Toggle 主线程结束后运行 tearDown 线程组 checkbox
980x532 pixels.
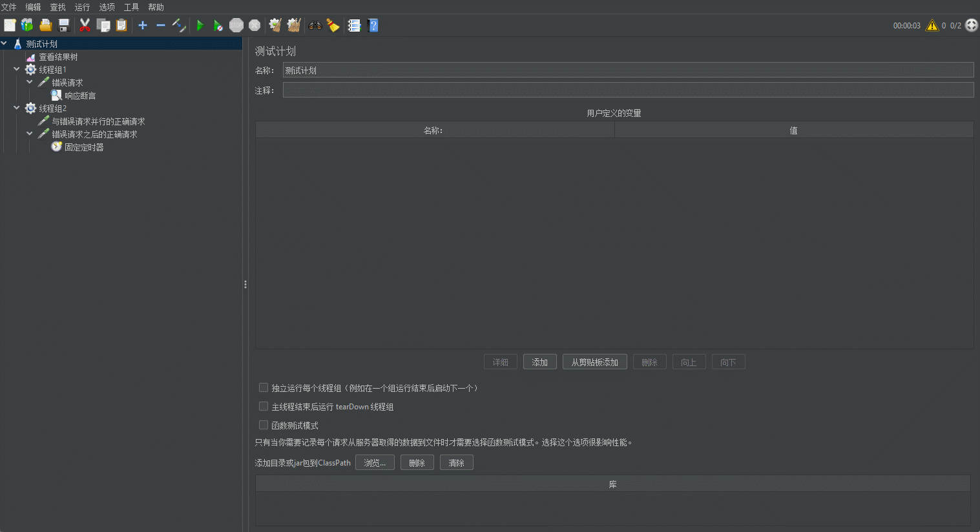264,407
